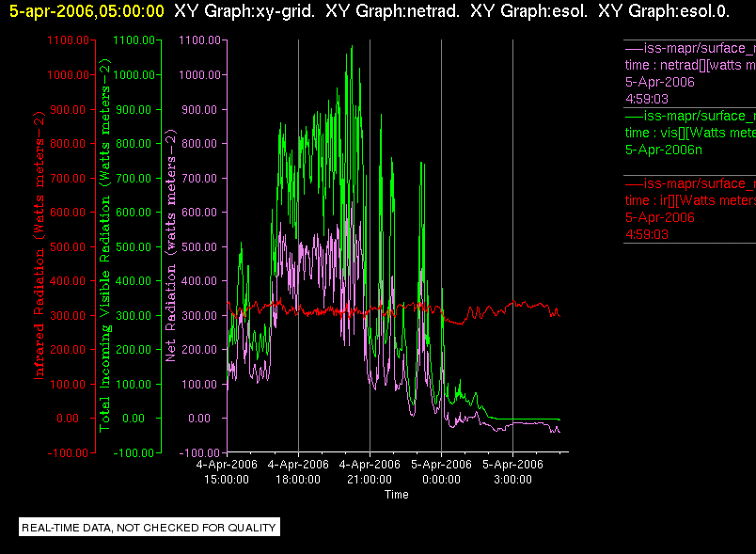Click the pink 900.00 axis value

point(199,110)
